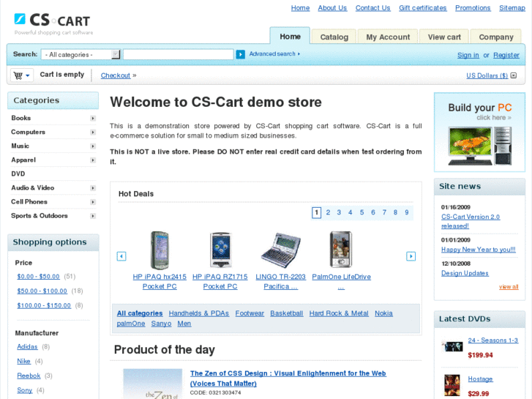Filter by manufacturer Nike

tap(23, 362)
